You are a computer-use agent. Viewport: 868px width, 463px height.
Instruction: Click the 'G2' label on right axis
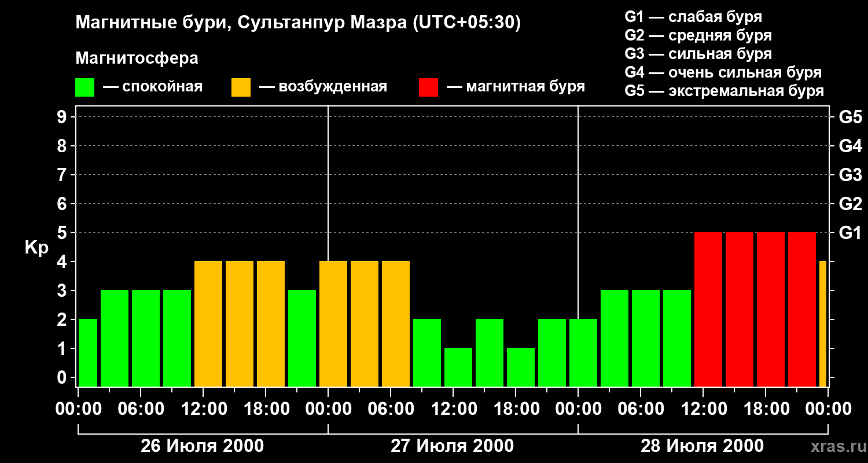pyautogui.click(x=850, y=204)
